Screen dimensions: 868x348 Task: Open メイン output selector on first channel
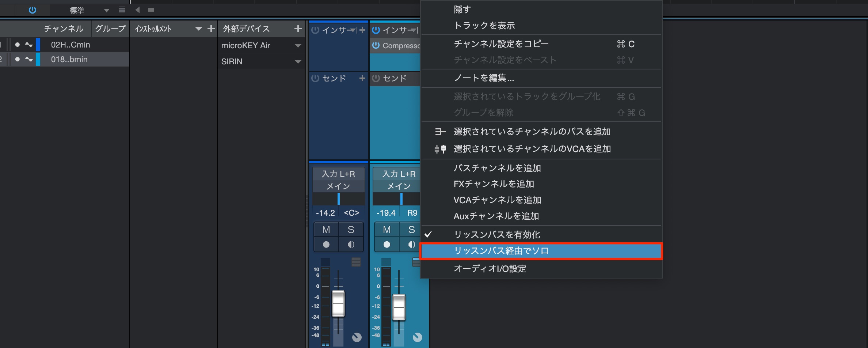click(x=339, y=186)
